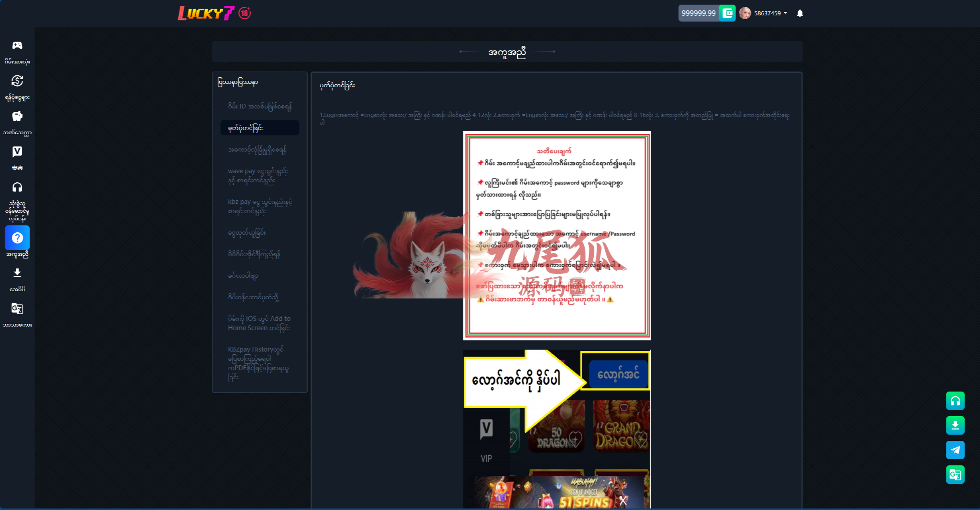Select the question mark help icon
The height and width of the screenshot is (510, 980).
tap(17, 238)
